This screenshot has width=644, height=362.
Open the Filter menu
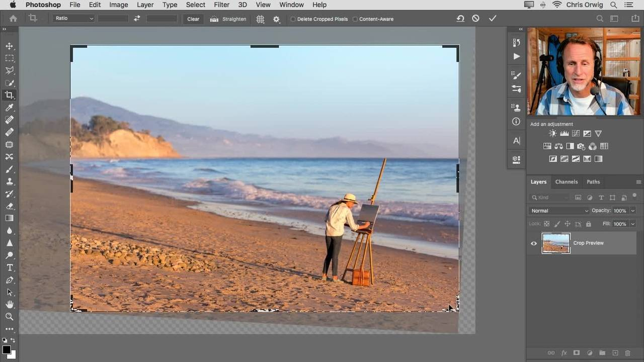[x=221, y=5]
